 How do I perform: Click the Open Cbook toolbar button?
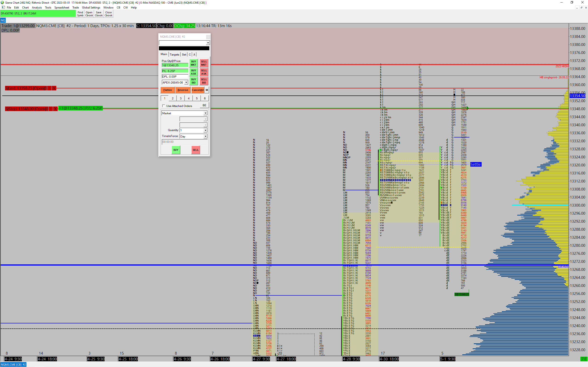pos(89,14)
